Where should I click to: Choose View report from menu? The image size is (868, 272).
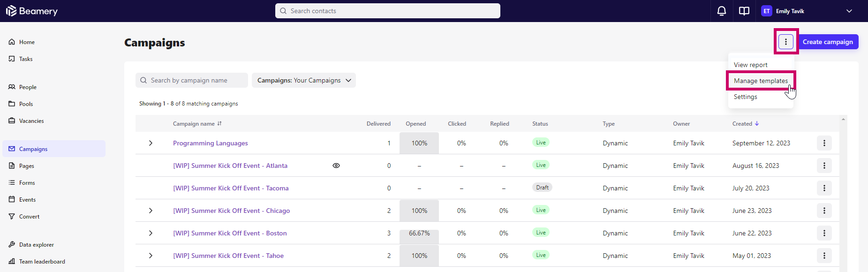(x=751, y=65)
